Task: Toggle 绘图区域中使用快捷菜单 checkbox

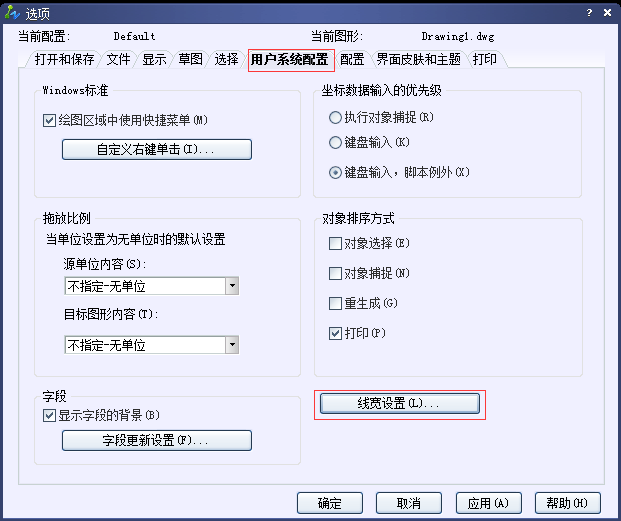Action: tap(50, 120)
